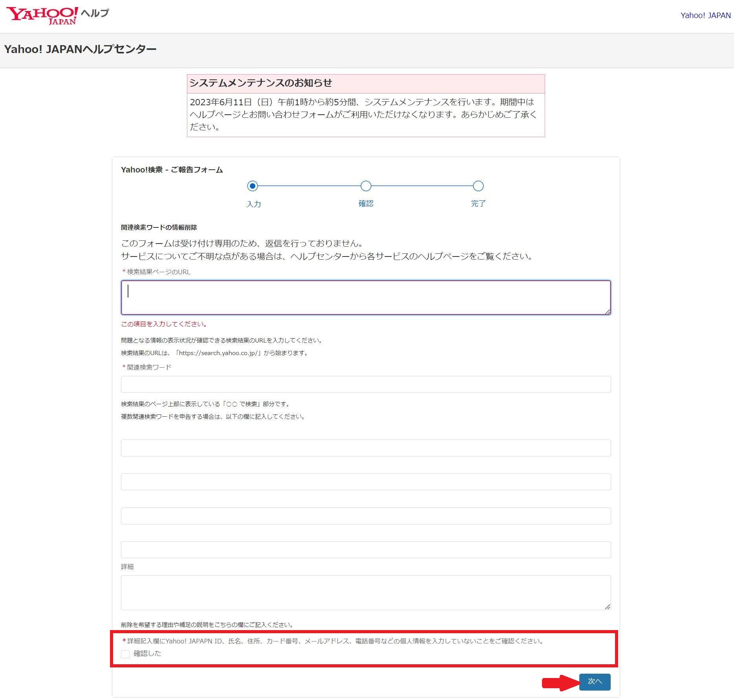This screenshot has width=734, height=700.
Task: Open the Yahoo! JAPAN link at top right
Action: tap(705, 15)
